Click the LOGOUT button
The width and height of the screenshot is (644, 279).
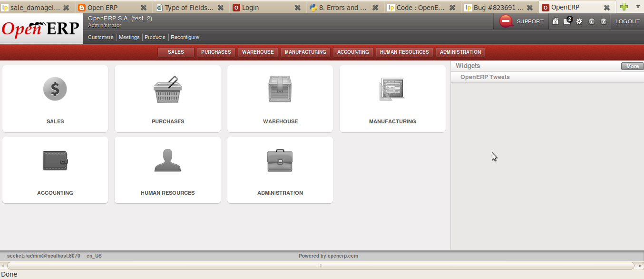[627, 21]
